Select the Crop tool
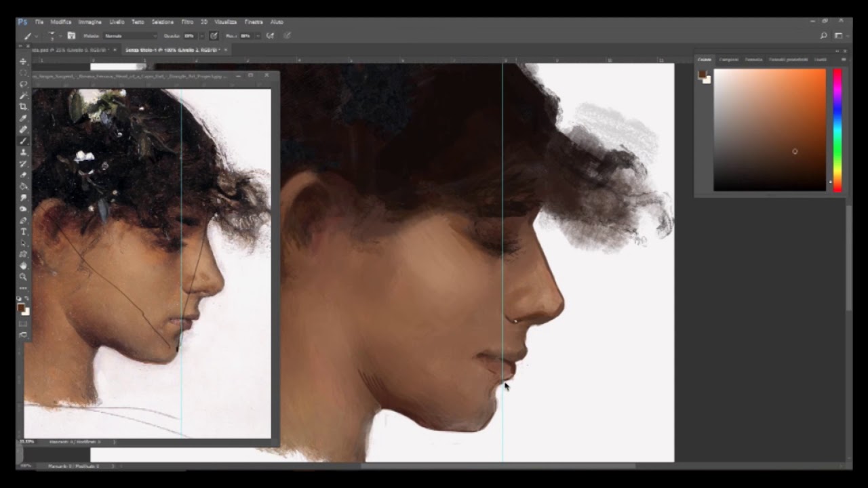Image resolution: width=868 pixels, height=488 pixels. tap(23, 106)
